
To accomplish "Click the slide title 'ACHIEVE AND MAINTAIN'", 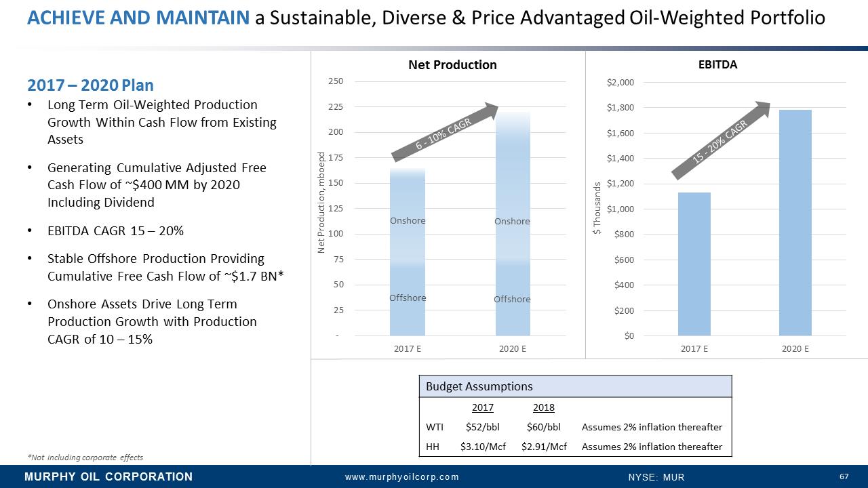I will [x=138, y=18].
